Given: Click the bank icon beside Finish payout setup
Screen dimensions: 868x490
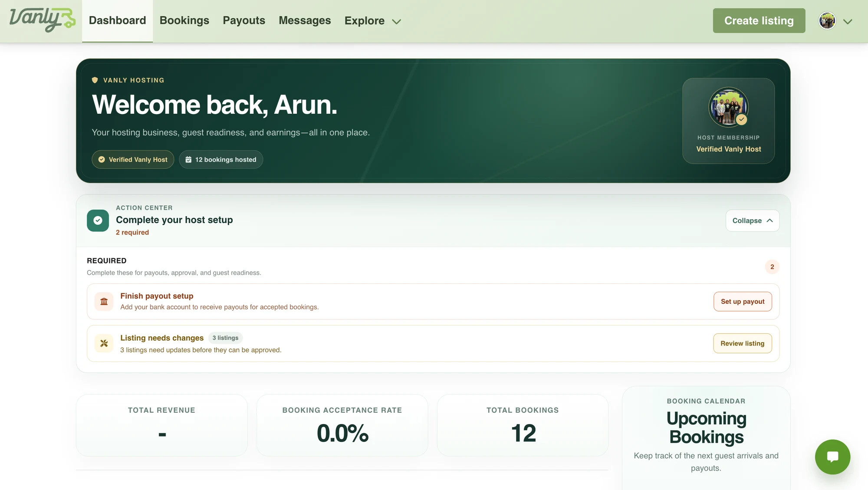Looking at the screenshot, I should [104, 302].
